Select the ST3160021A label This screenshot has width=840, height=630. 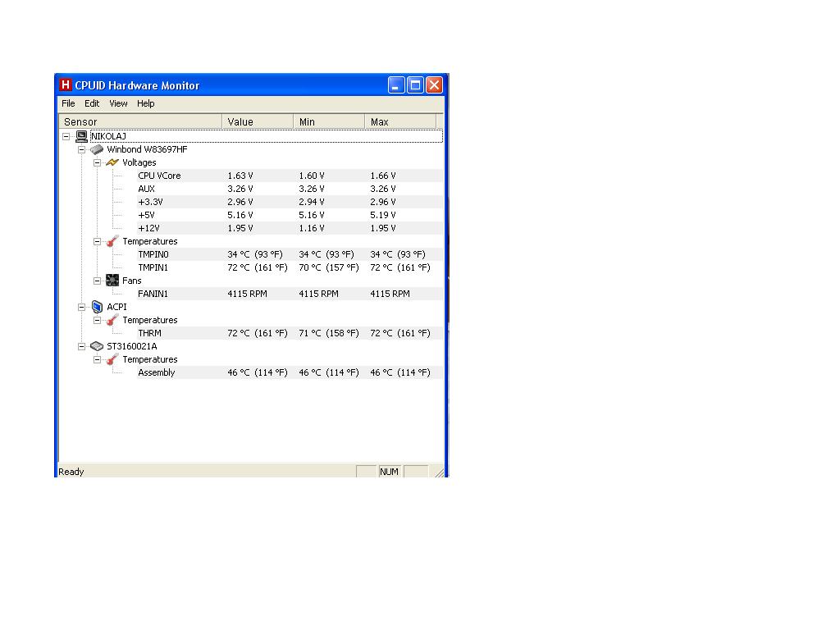[132, 346]
